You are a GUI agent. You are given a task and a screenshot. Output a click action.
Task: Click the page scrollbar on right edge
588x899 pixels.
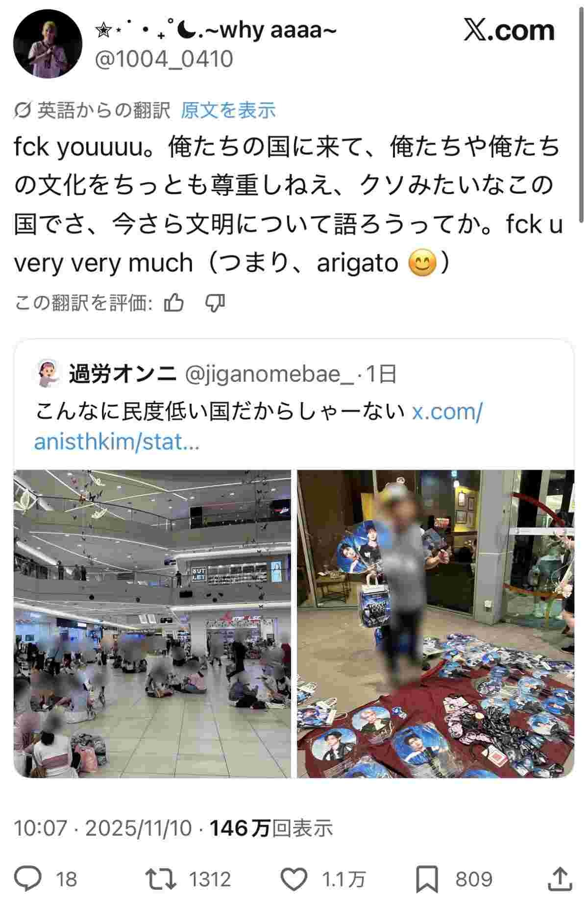pos(582,113)
